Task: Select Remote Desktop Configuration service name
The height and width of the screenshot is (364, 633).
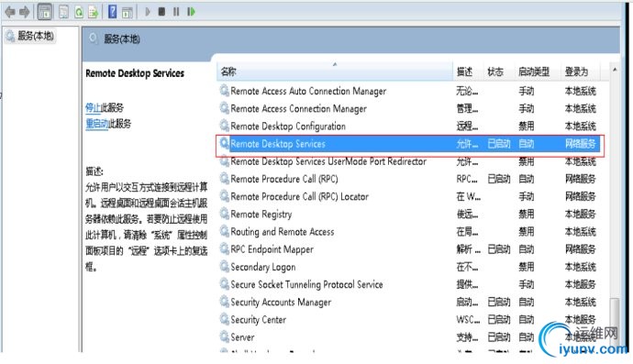Action: tap(288, 127)
